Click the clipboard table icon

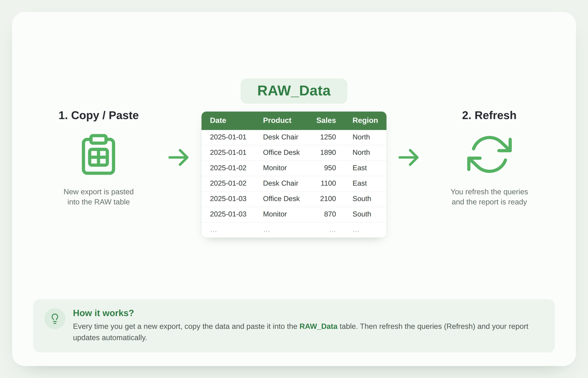pos(98,154)
